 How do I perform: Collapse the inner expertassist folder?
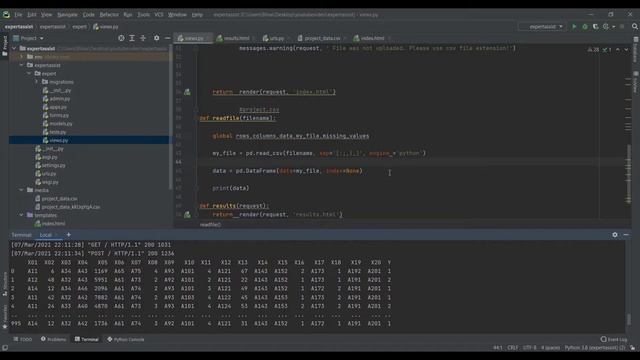click(x=22, y=65)
